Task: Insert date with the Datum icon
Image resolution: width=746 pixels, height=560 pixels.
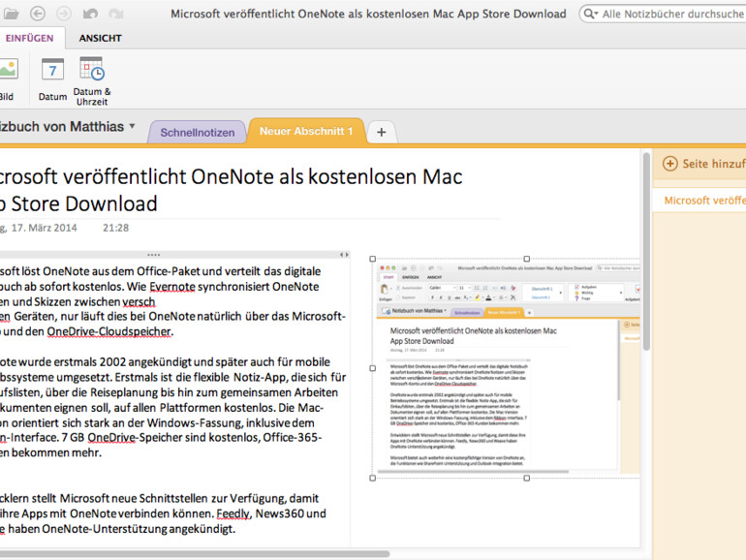Action: (52, 71)
